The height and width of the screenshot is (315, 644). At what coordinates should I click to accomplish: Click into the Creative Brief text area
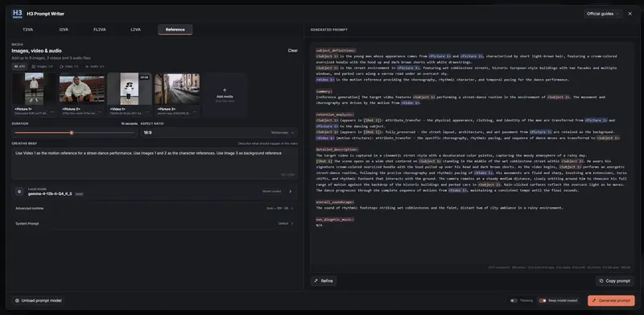pyautogui.click(x=155, y=164)
